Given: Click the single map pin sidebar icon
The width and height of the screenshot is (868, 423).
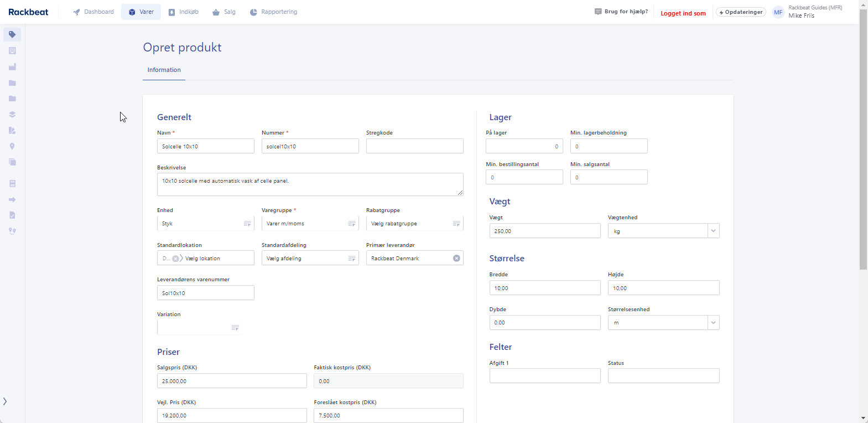Looking at the screenshot, I should point(12,146).
